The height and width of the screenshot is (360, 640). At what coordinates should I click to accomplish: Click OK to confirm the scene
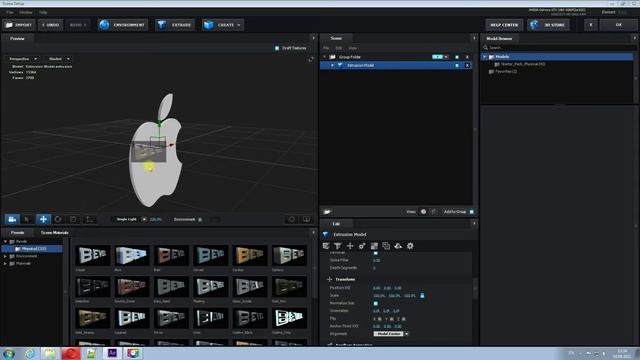[619, 25]
